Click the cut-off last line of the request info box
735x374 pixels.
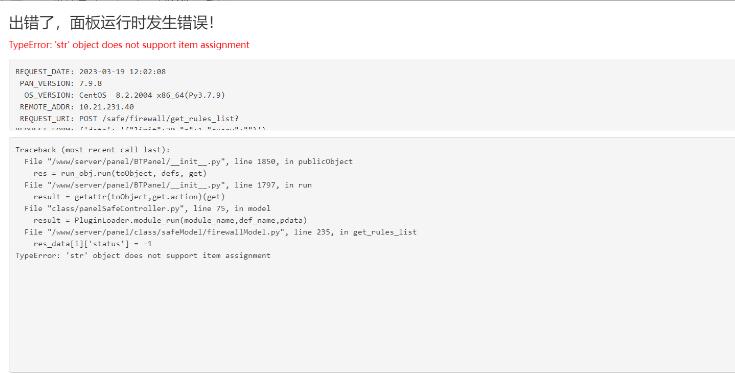[141, 128]
